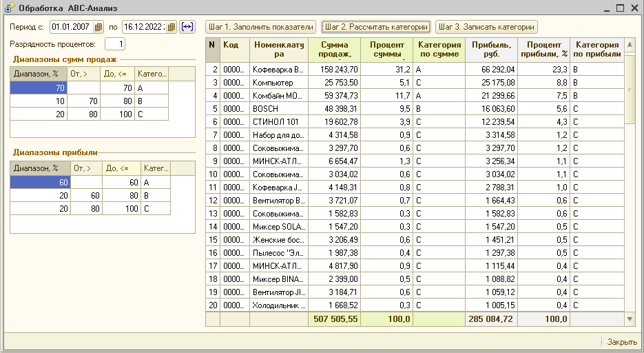Click total profit 285 084,72 footer

[x=491, y=319]
